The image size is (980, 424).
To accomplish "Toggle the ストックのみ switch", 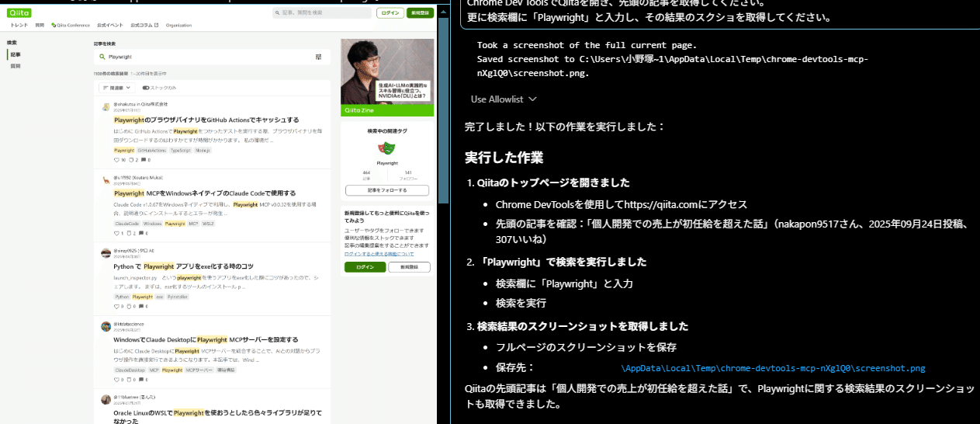I will click(x=146, y=88).
